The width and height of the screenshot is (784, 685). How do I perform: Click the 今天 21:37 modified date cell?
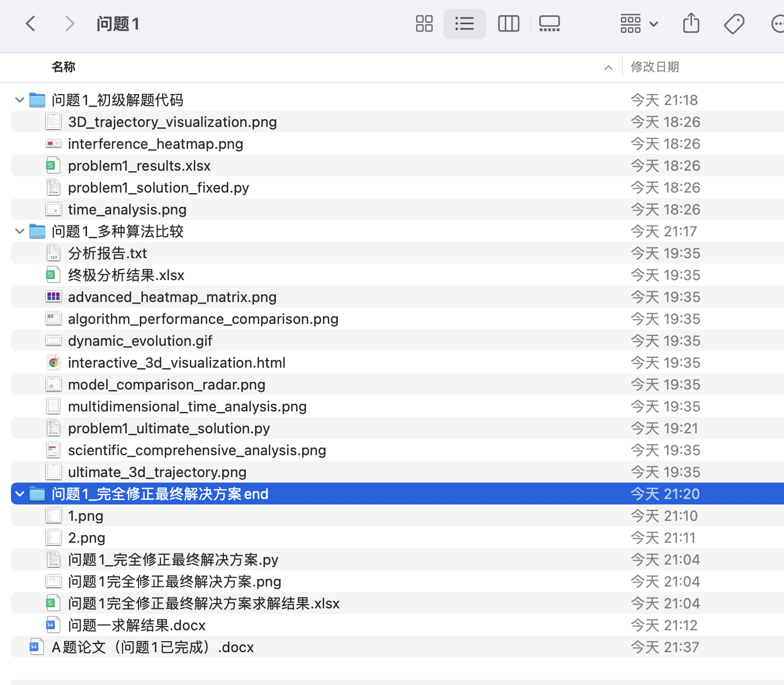click(665, 647)
